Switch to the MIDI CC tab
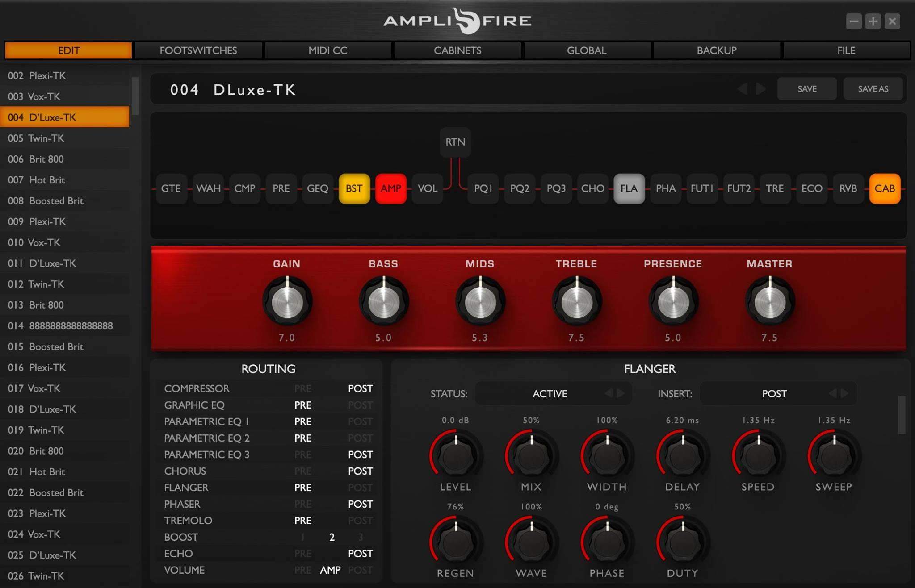915x588 pixels. [x=327, y=50]
